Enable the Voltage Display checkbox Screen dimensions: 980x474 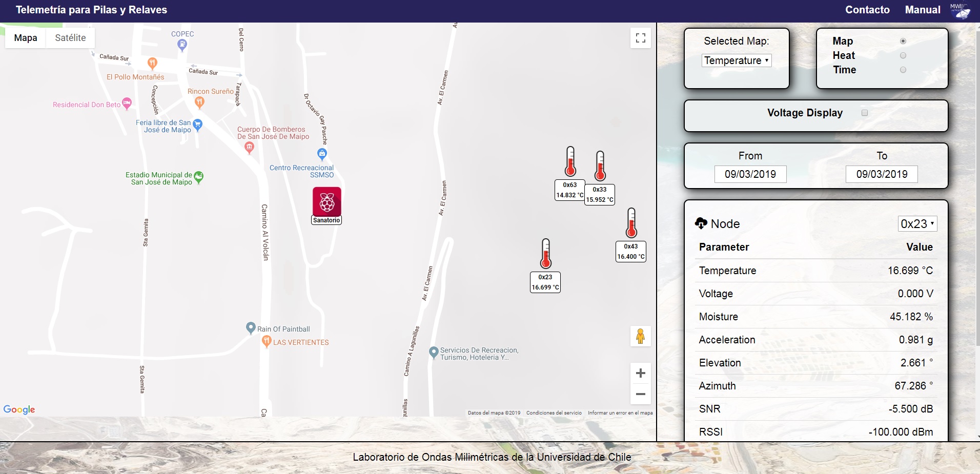click(x=865, y=113)
